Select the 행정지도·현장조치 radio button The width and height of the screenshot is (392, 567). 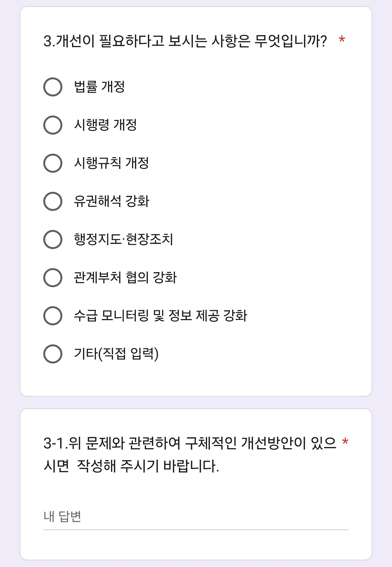53,239
